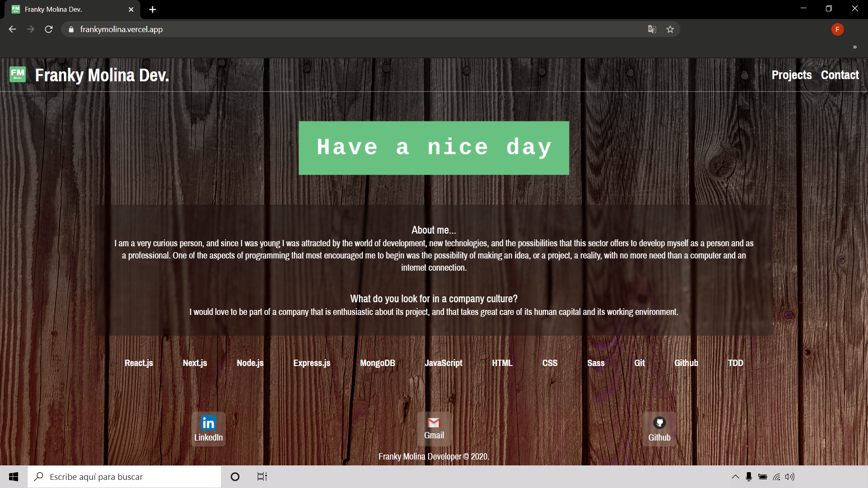
Task: Open Task View on the taskbar
Action: coord(262,477)
